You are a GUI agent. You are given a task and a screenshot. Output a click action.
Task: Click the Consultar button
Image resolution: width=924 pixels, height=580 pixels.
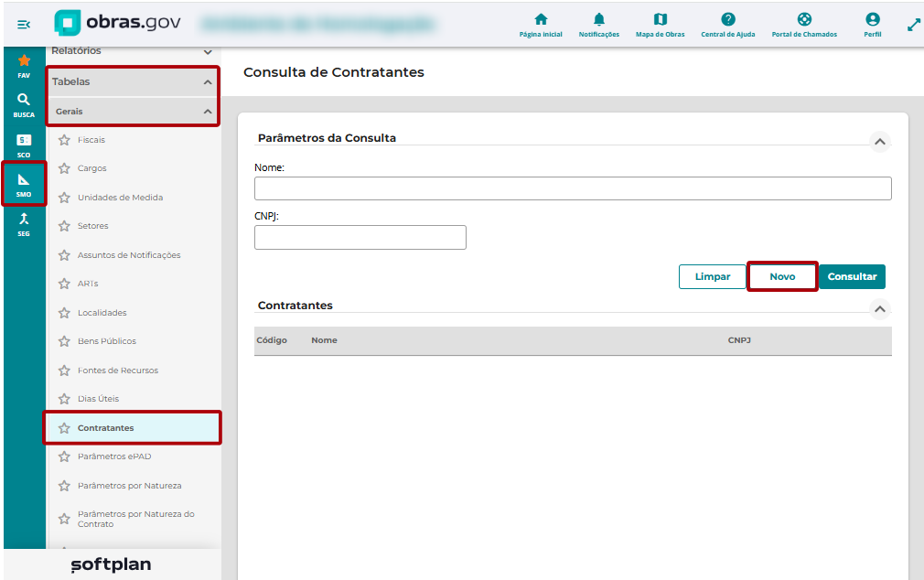click(x=852, y=276)
